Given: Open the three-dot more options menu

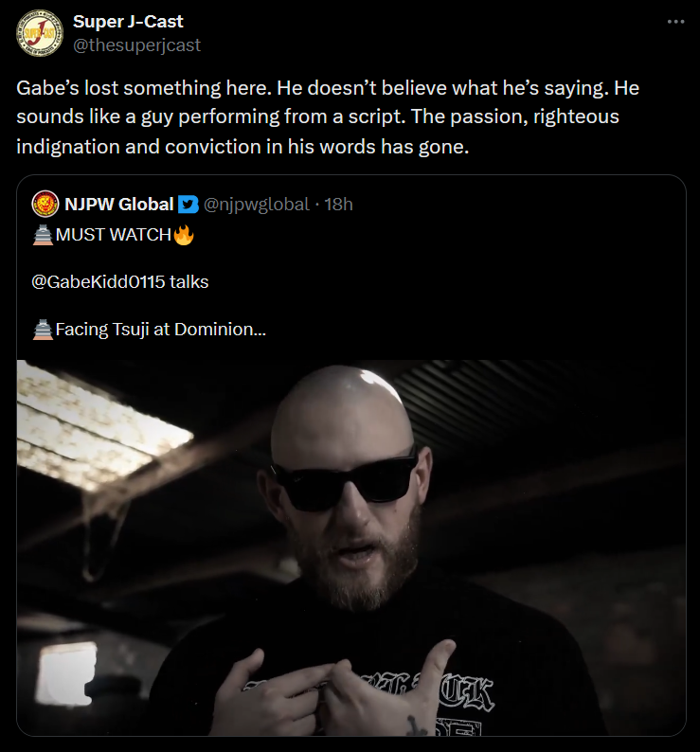Looking at the screenshot, I should tap(675, 22).
